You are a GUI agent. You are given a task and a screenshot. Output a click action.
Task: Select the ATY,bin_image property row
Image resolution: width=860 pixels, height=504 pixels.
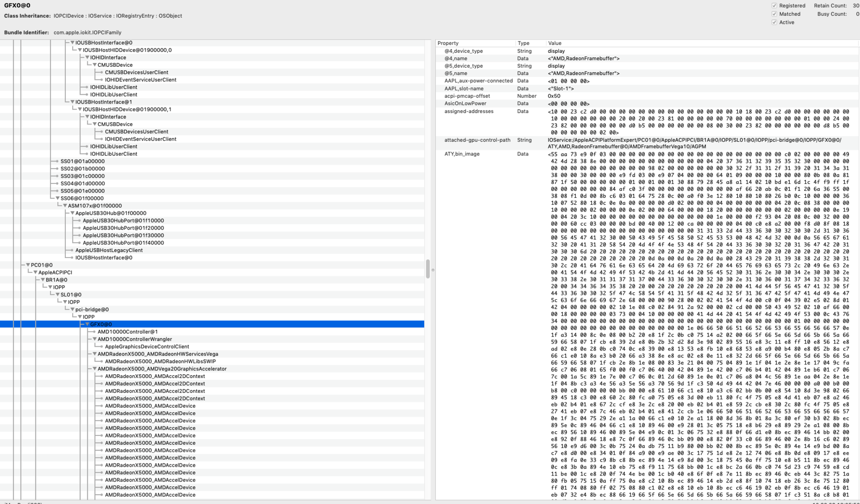tap(647, 325)
